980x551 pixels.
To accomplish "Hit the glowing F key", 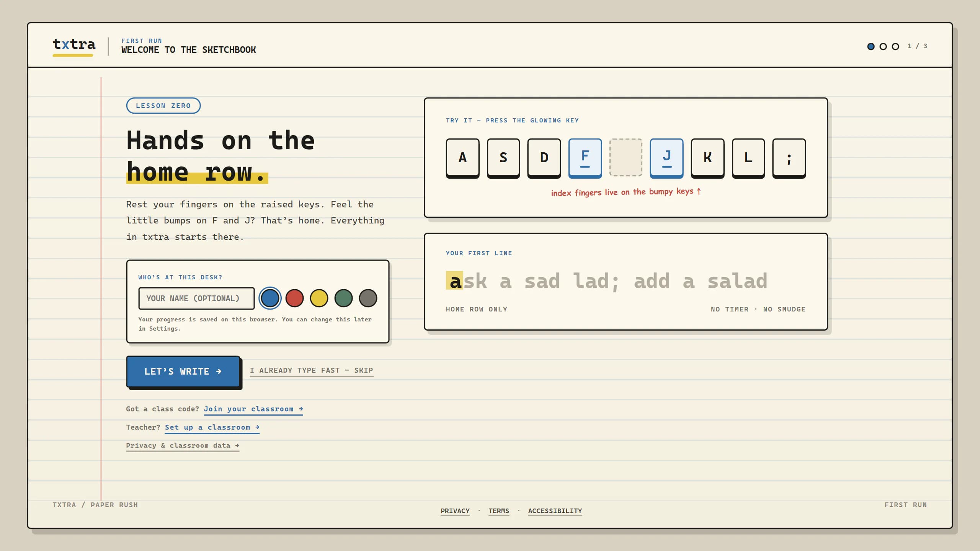I will click(585, 158).
